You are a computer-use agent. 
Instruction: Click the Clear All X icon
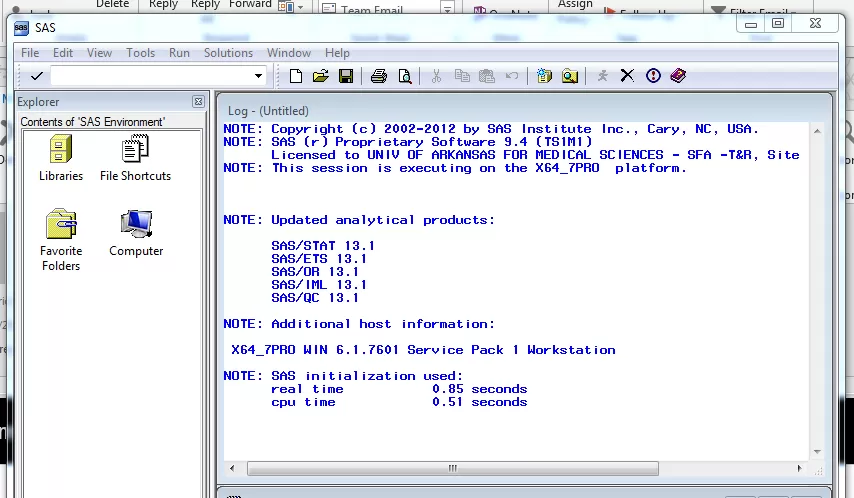coord(627,76)
